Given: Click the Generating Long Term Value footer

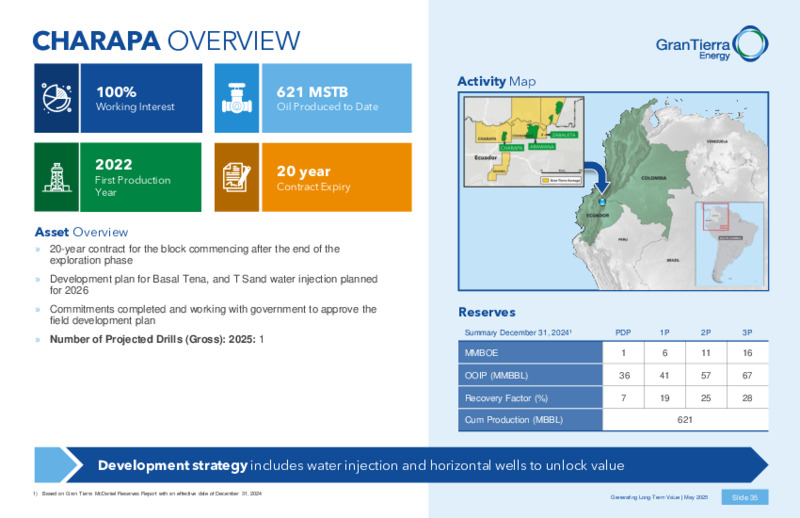Looking at the screenshot, I should [x=659, y=497].
